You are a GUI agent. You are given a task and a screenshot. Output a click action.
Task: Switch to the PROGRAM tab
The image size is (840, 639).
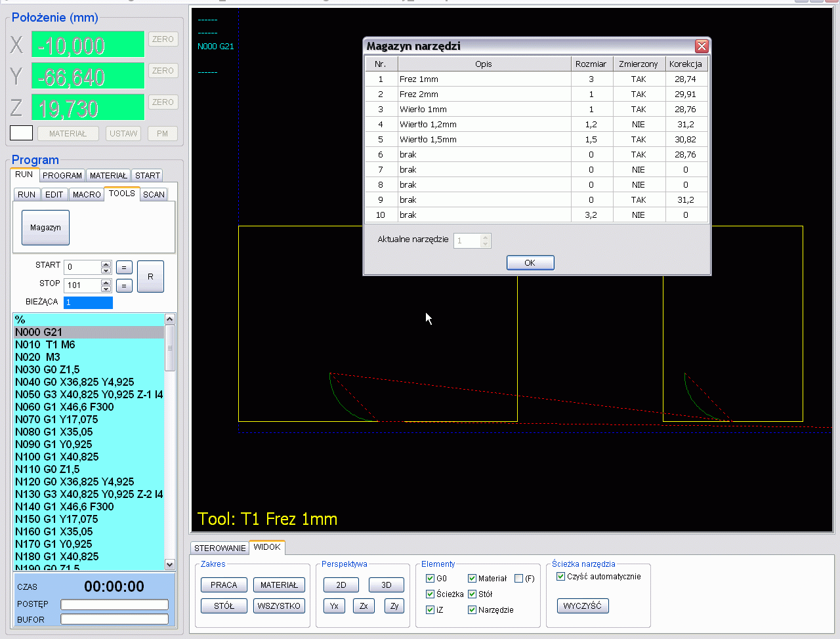click(62, 175)
